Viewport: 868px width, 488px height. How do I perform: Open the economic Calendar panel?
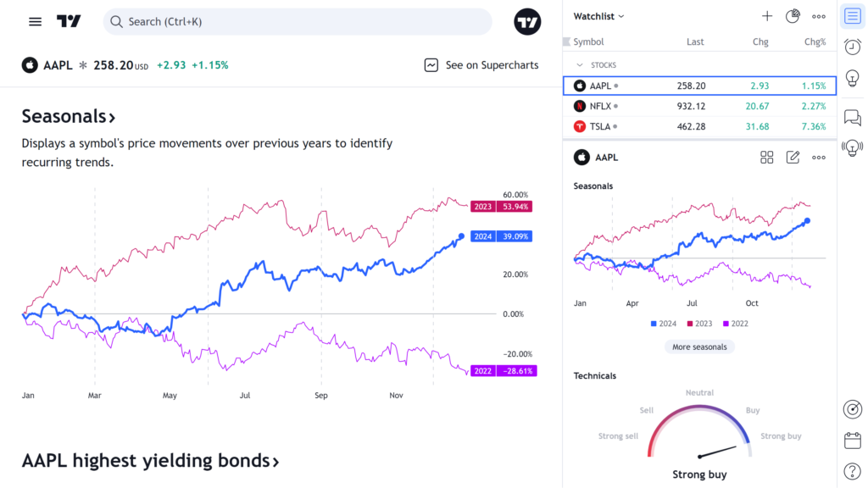pos(853,440)
